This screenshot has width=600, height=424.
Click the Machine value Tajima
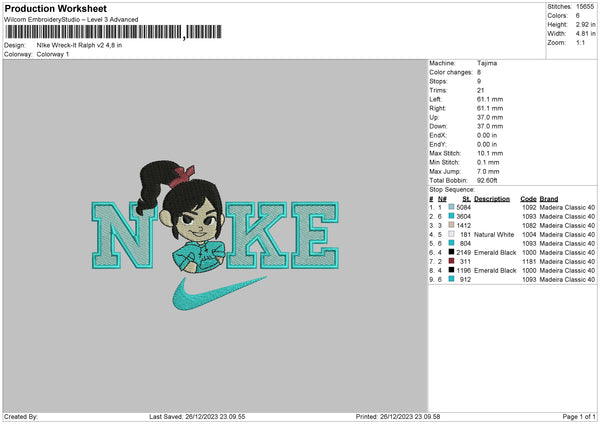coord(487,63)
